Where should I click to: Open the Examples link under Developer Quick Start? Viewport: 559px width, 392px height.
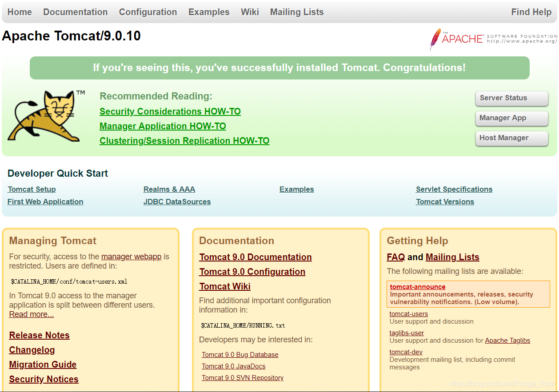(296, 189)
